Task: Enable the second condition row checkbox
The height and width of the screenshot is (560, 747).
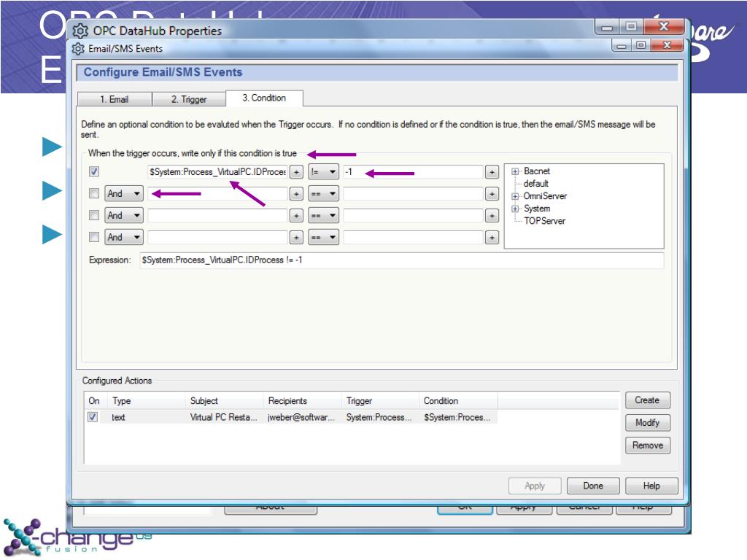Action: pyautogui.click(x=94, y=193)
